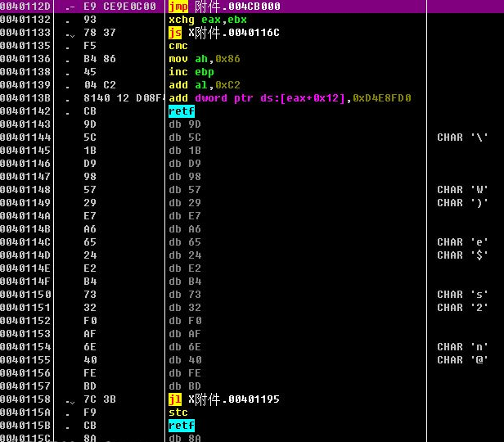Image resolution: width=504 pixels, height=442 pixels.
Task: Click the db 5C data line
Action: pyautogui.click(x=185, y=138)
